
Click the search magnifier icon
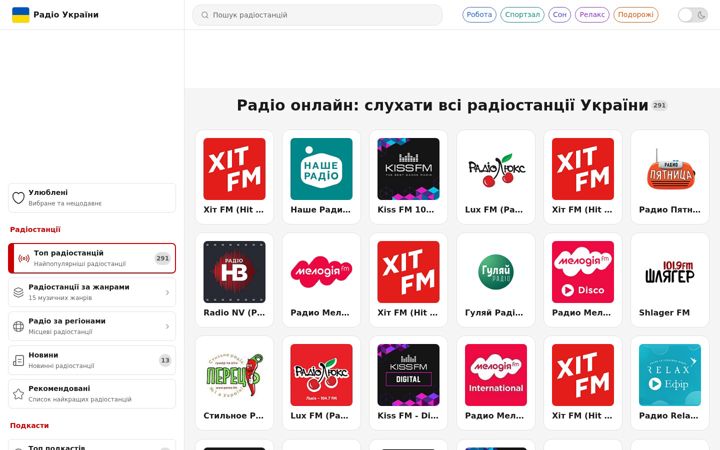point(205,15)
